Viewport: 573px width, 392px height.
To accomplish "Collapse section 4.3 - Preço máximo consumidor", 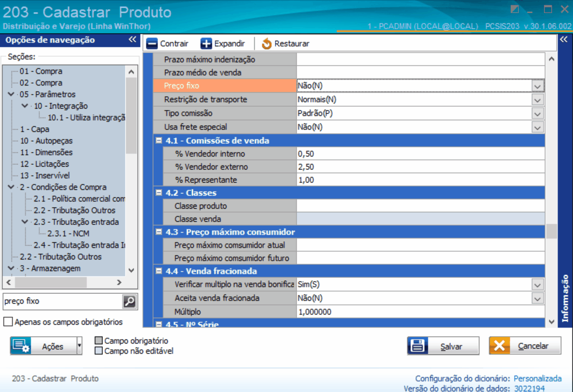I will (158, 232).
